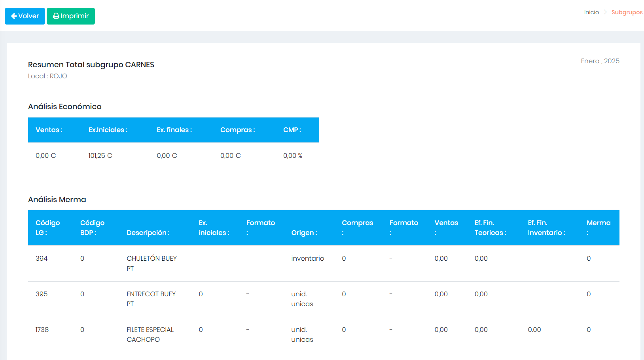This screenshot has width=644, height=360.
Task: Select FILETE ESPECIAL CACHOPO description
Action: (x=150, y=335)
